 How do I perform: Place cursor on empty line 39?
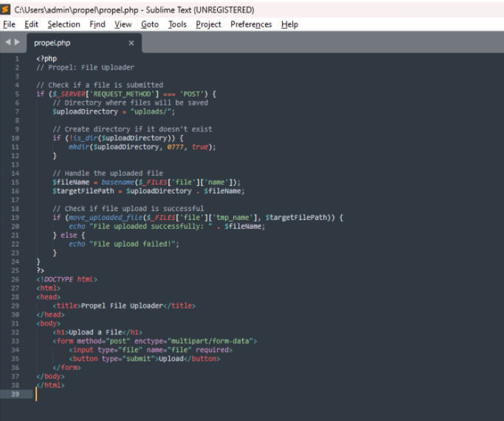pyautogui.click(x=148, y=394)
